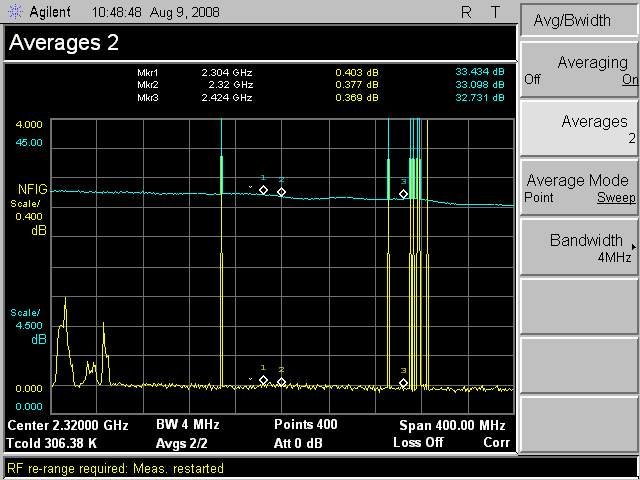Click the Avg/Bwidth menu title
The width and height of the screenshot is (640, 480).
(x=572, y=20)
